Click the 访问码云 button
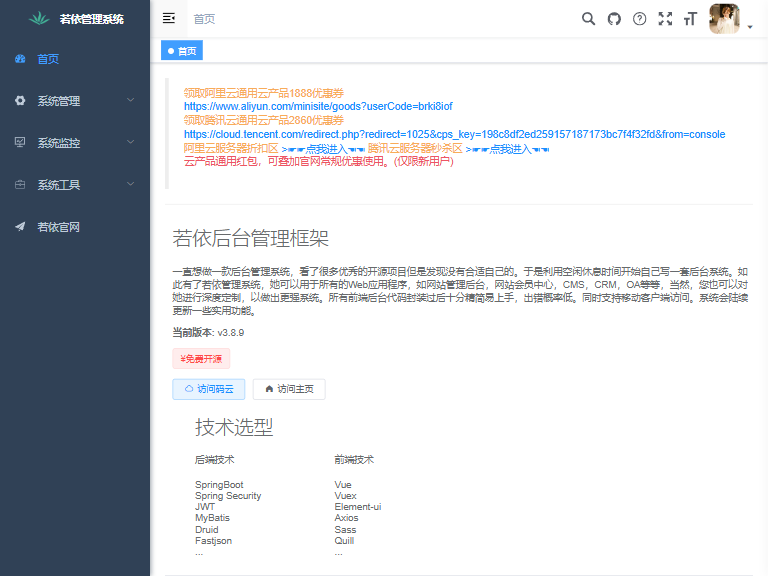Viewport: 768px width, 576px height. 209,389
